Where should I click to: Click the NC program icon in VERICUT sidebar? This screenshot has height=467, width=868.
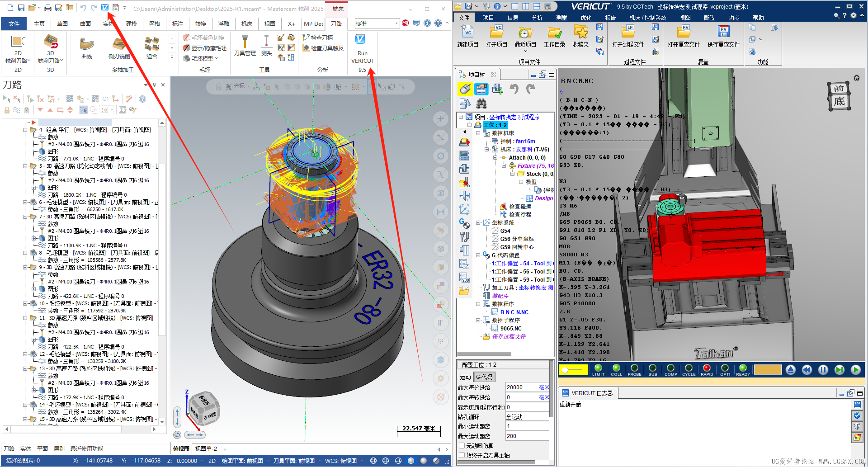tap(464, 264)
